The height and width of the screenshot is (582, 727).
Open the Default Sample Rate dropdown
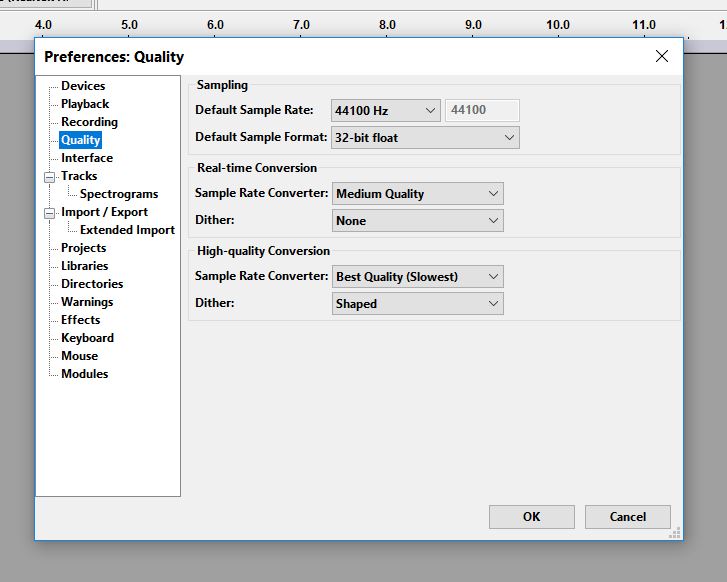(x=386, y=111)
